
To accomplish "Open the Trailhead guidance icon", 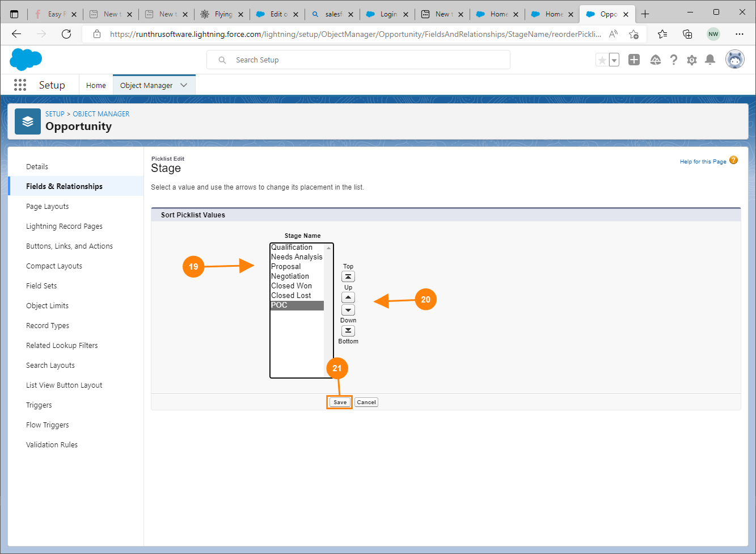I will [x=655, y=60].
